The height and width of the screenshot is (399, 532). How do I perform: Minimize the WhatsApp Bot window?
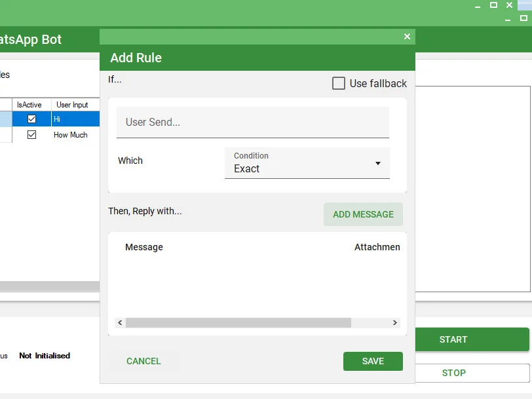[x=476, y=5]
